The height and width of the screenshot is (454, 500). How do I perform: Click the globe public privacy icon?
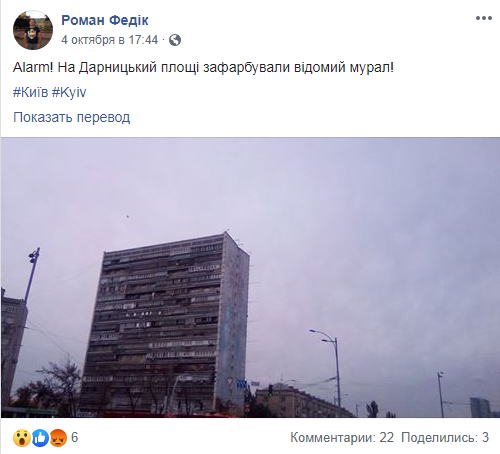tap(175, 40)
